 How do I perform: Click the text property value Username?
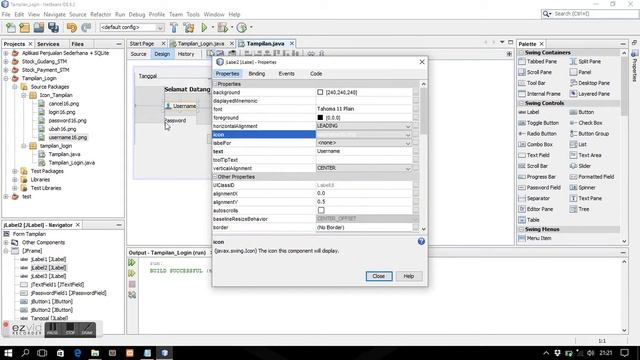(329, 151)
